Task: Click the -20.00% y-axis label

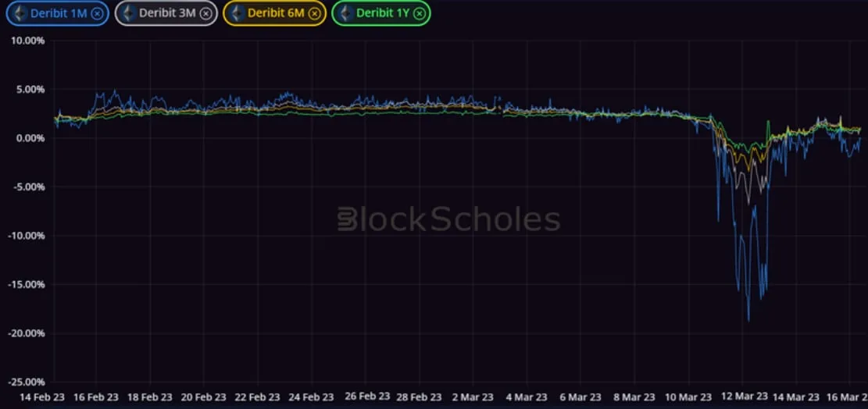Action: click(26, 333)
